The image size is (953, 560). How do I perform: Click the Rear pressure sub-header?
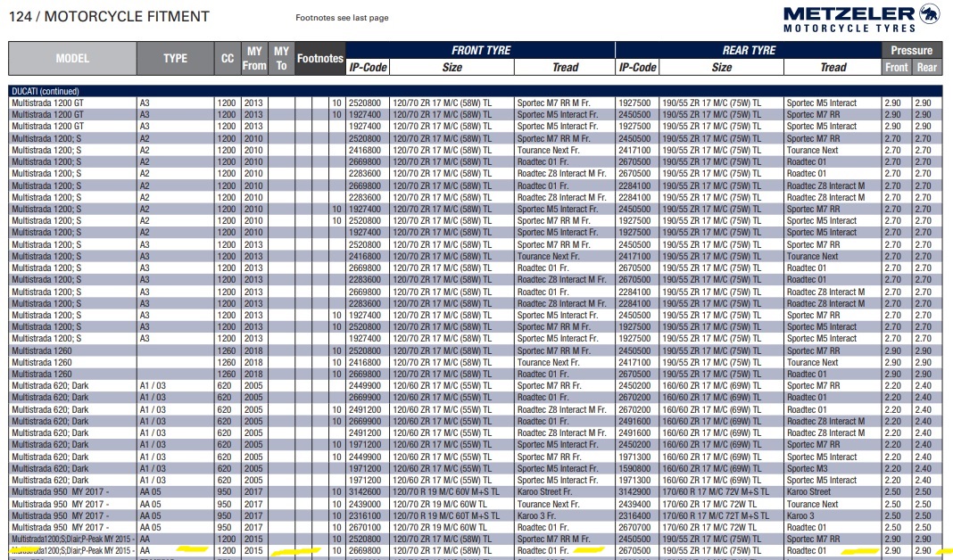click(x=927, y=67)
